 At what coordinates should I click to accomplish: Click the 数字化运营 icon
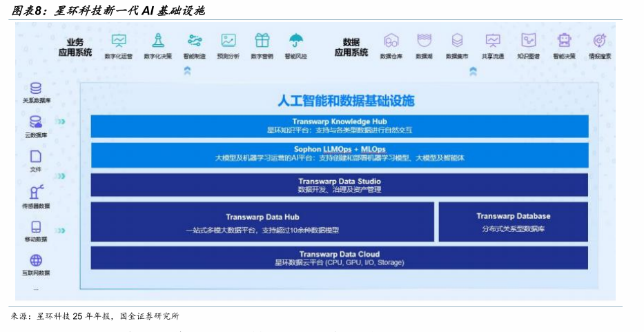(x=119, y=40)
